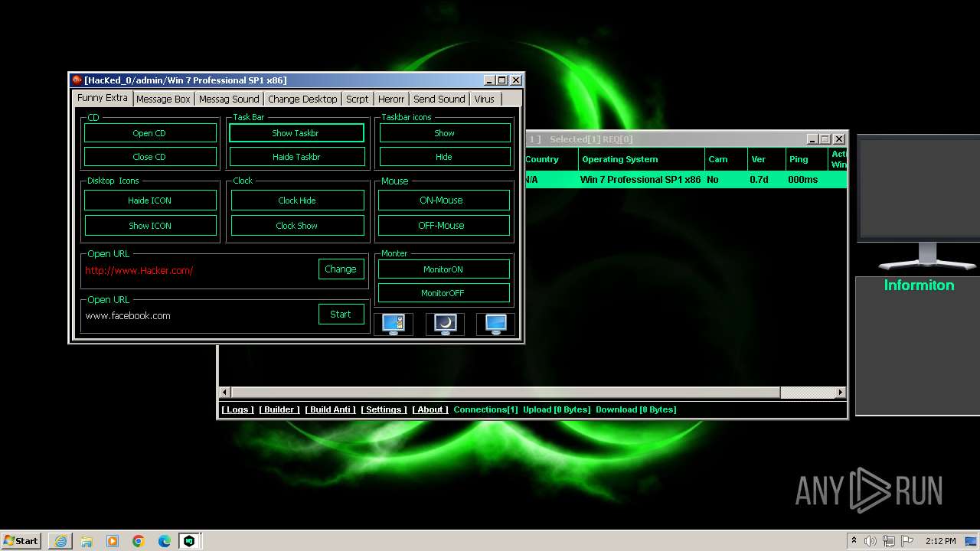Click the Start URL button

point(341,315)
